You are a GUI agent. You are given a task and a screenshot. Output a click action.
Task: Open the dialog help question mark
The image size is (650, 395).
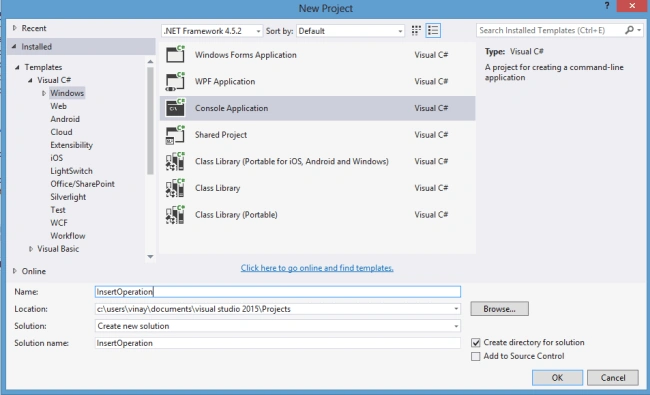pyautogui.click(x=607, y=5)
